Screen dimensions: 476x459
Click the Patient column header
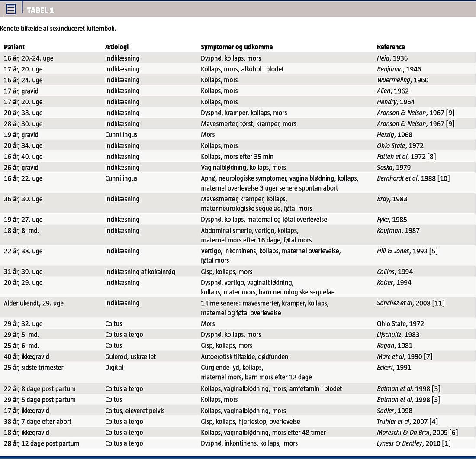pyautogui.click(x=14, y=47)
